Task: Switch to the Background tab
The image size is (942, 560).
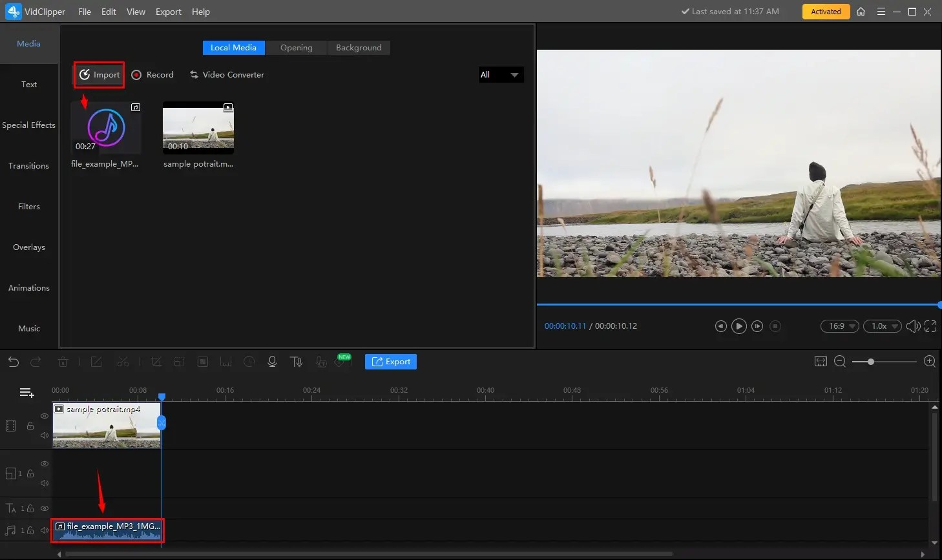Action: pos(359,47)
